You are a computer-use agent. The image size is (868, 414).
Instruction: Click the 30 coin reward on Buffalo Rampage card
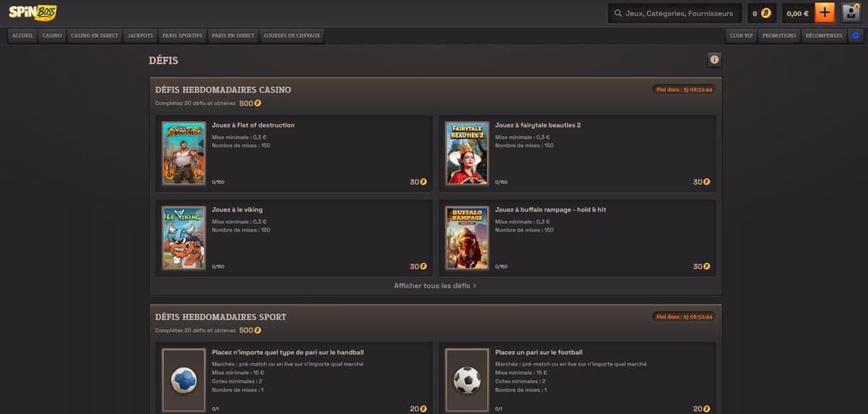point(702,266)
